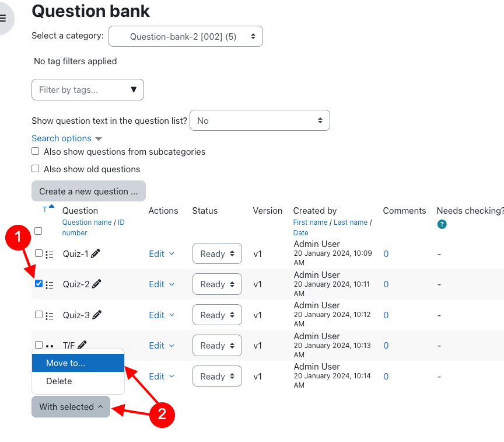Click the pencil icon next to T/F
Image resolution: width=504 pixels, height=442 pixels.
(82, 345)
